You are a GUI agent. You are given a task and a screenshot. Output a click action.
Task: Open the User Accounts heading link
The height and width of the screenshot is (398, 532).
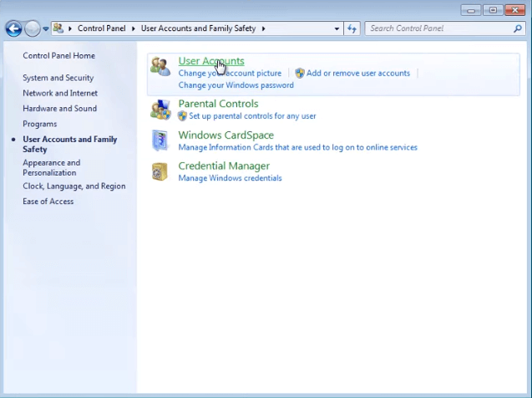point(211,61)
